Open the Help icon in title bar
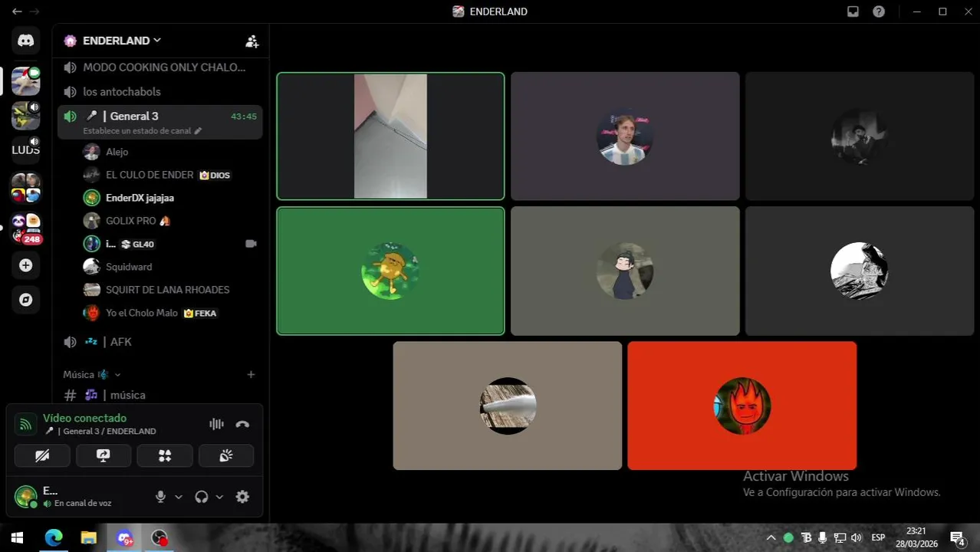The width and height of the screenshot is (980, 552). pos(879,11)
